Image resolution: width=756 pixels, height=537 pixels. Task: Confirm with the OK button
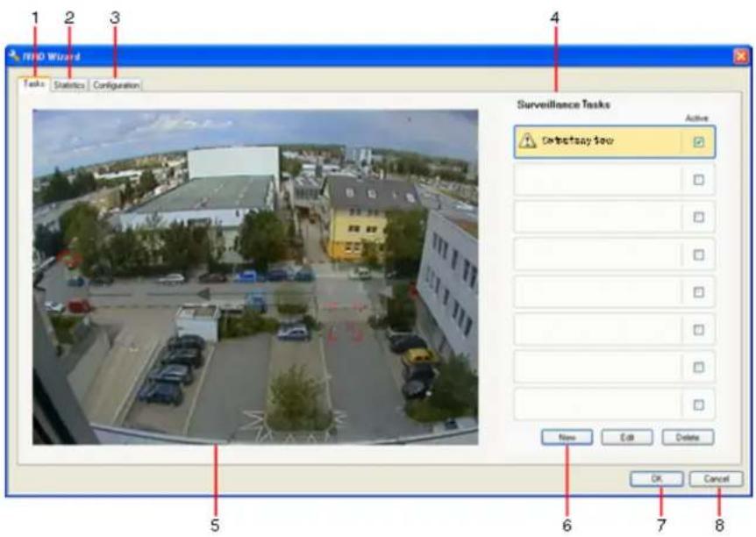[x=657, y=478]
